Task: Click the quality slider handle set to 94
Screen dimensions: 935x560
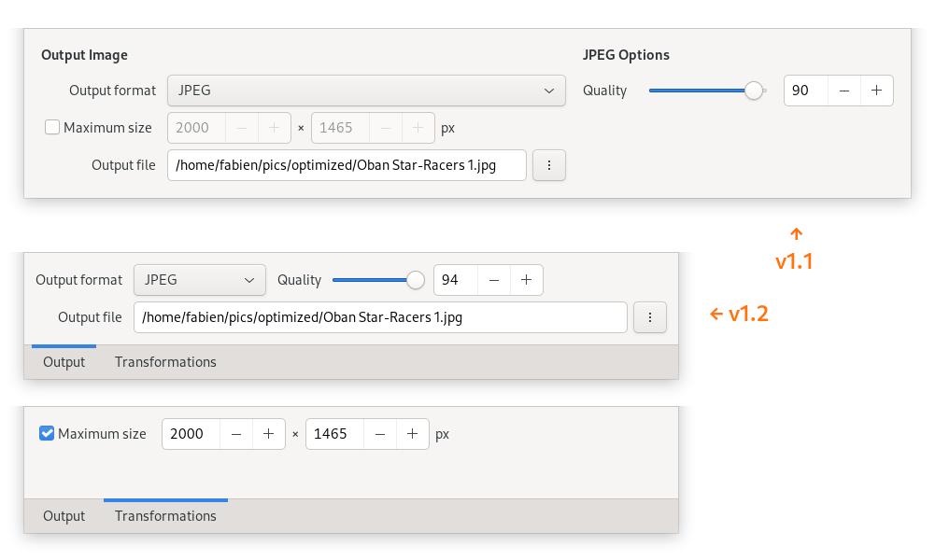Action: [416, 280]
